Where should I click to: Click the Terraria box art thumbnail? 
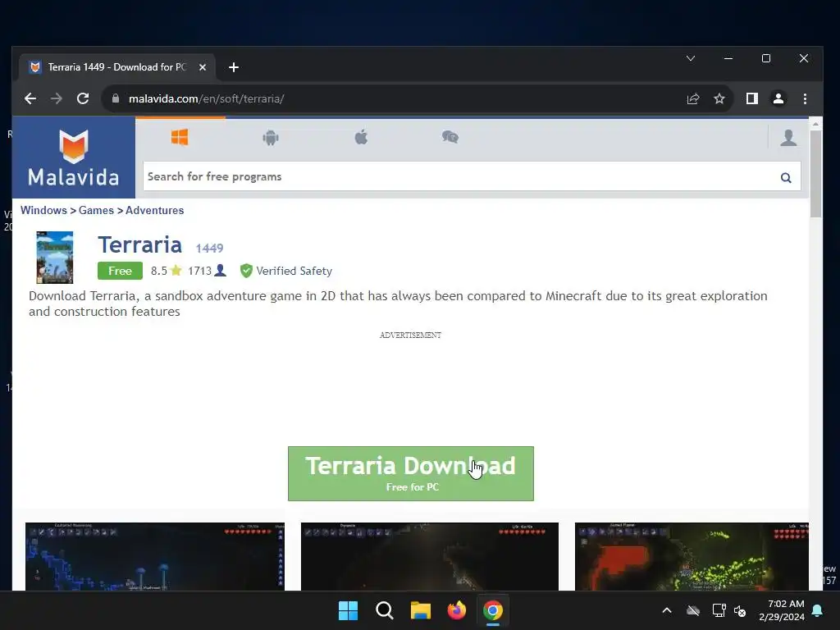[x=55, y=257]
